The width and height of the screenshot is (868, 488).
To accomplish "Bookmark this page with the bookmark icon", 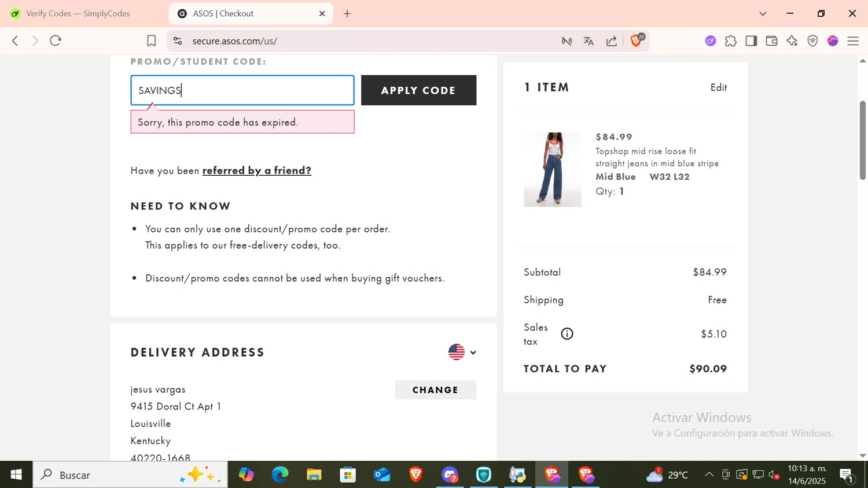I will point(151,40).
